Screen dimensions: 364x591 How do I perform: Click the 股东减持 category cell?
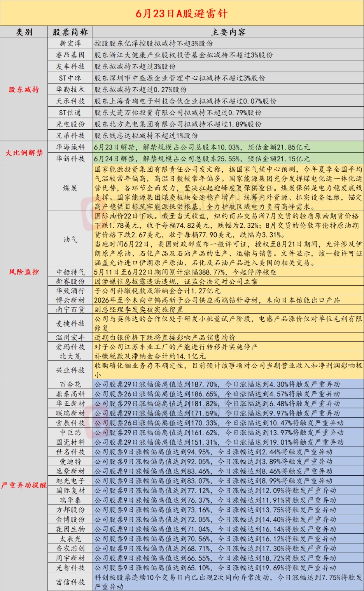(x=24, y=90)
